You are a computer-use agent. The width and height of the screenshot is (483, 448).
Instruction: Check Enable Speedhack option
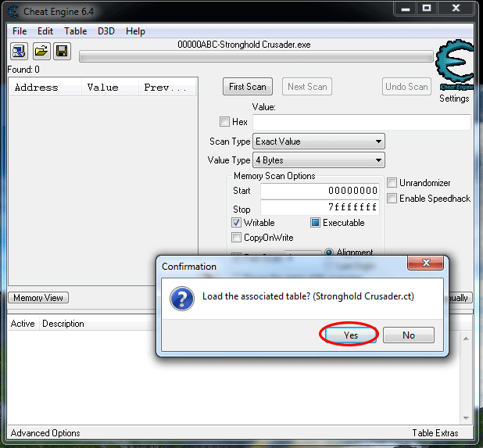[x=392, y=198]
